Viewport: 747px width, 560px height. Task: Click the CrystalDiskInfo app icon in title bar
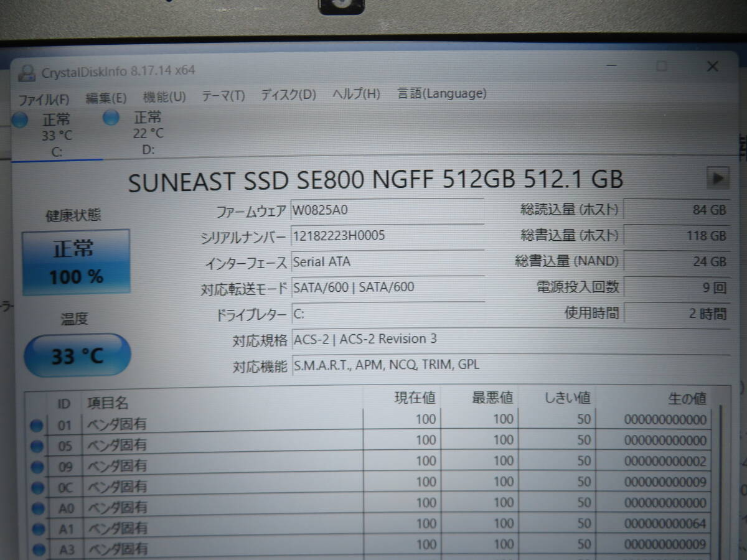click(27, 72)
